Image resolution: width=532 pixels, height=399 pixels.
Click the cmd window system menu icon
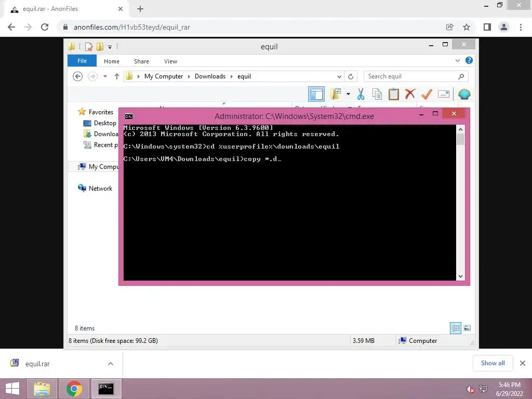pos(129,116)
